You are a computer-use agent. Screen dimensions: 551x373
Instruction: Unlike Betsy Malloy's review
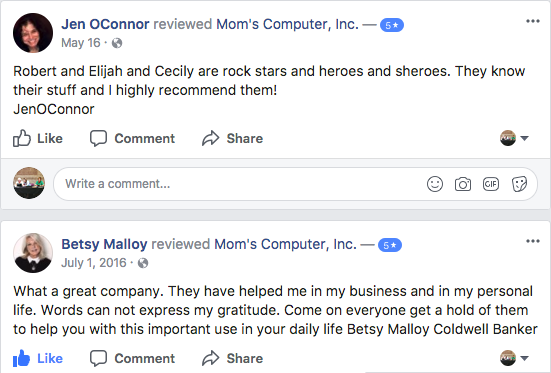pyautogui.click(x=38, y=358)
